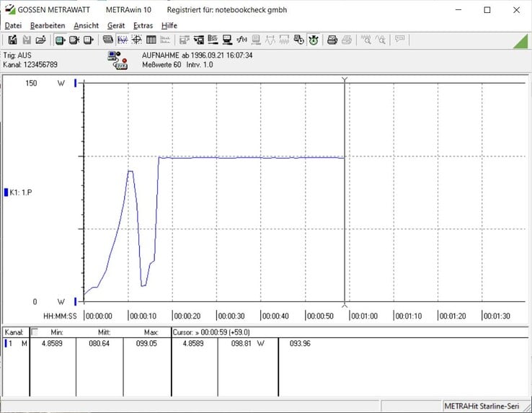Click the 00:00:30 time axis label
Viewport: 532px width, 413px height.
(x=231, y=316)
